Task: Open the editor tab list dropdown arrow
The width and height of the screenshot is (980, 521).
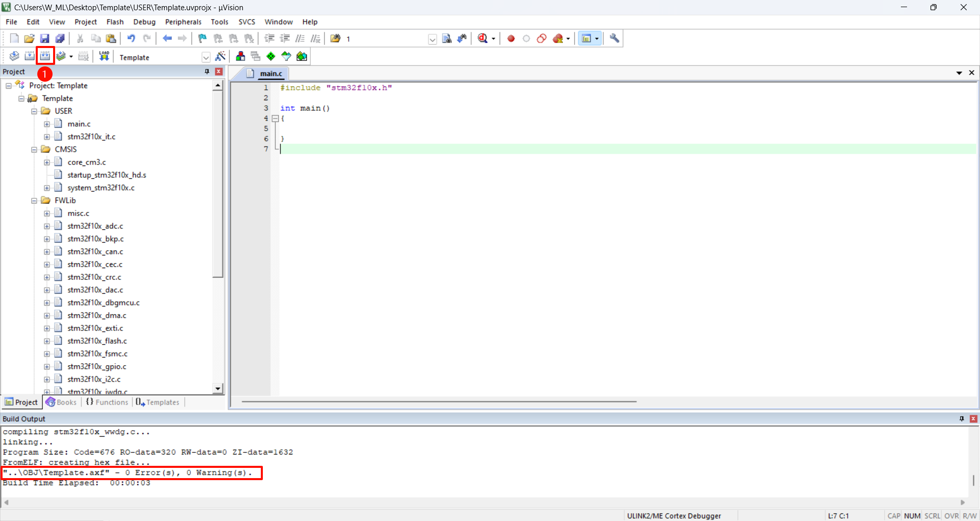Action: [x=959, y=73]
